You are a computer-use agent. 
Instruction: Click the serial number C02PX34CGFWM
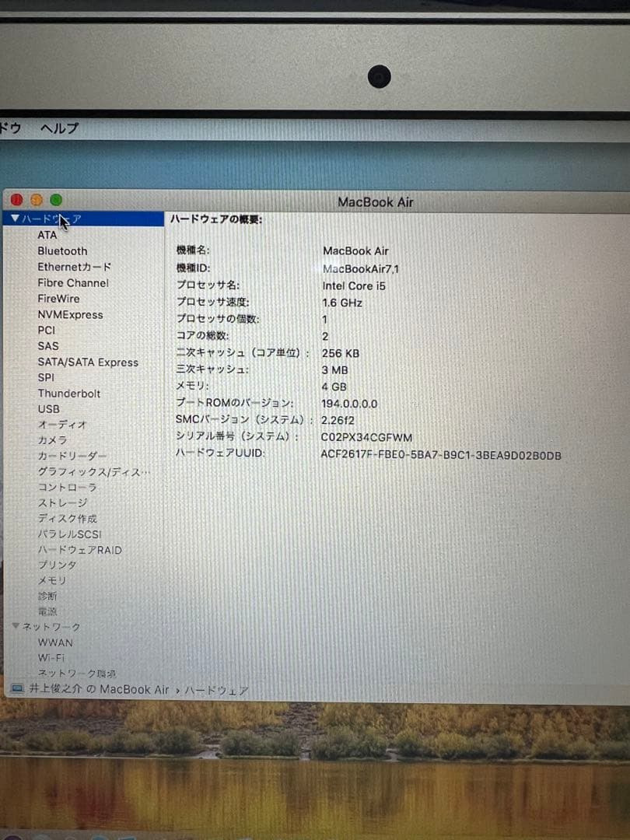pos(366,437)
